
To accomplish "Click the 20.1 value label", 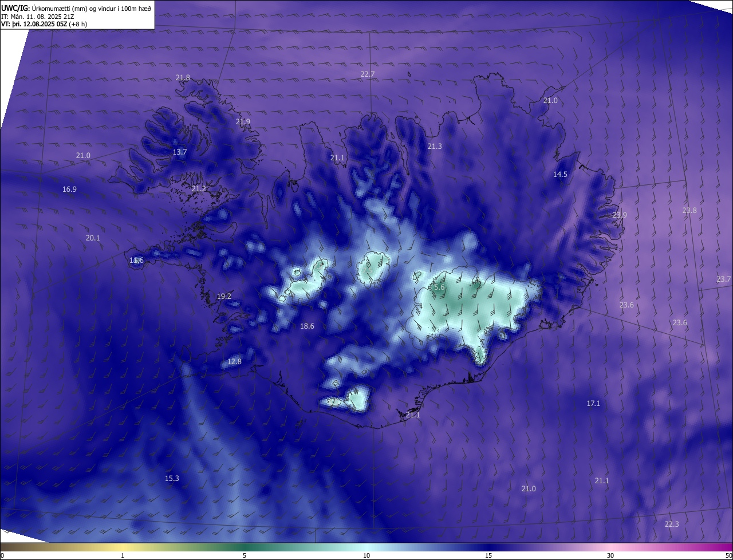I will pyautogui.click(x=93, y=238).
